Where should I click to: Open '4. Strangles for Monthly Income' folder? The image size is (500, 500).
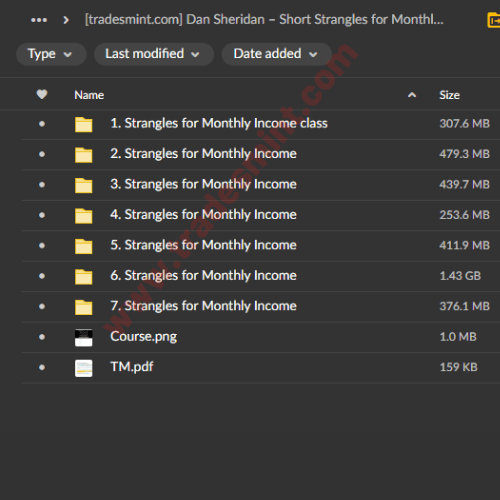(x=203, y=215)
